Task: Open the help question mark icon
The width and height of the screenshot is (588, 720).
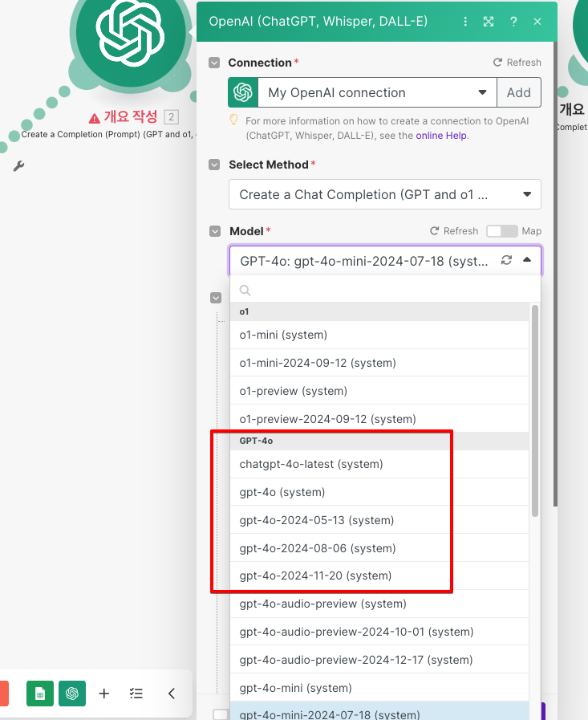Action: (513, 22)
